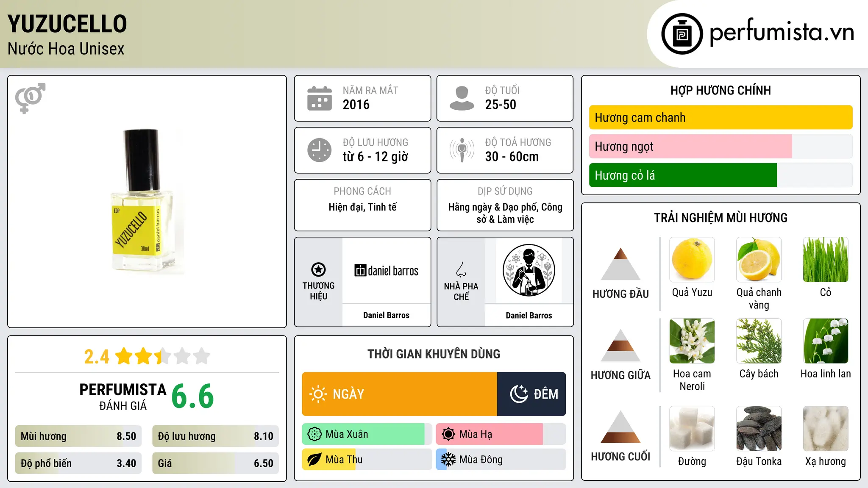Open the Đường sugar note image
This screenshot has height=488, width=868.
[692, 429]
